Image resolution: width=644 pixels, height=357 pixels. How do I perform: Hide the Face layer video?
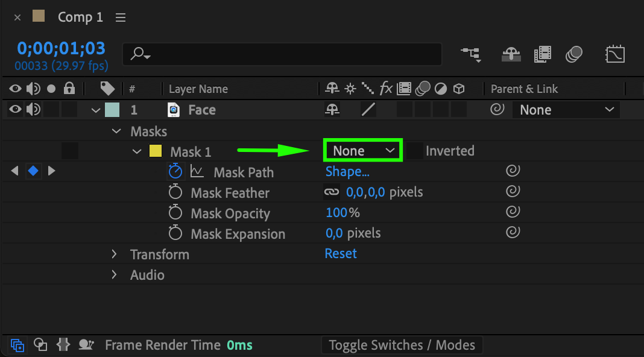[15, 109]
